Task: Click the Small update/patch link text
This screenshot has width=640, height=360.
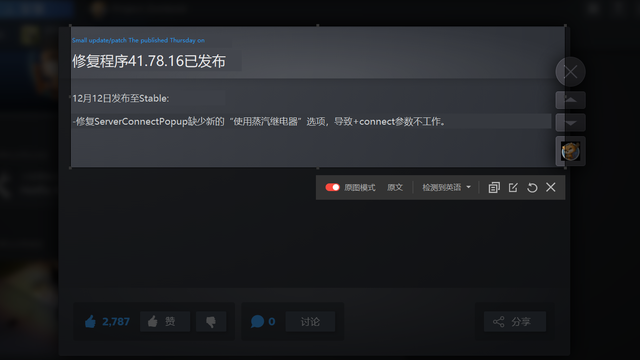Action: coord(138,40)
